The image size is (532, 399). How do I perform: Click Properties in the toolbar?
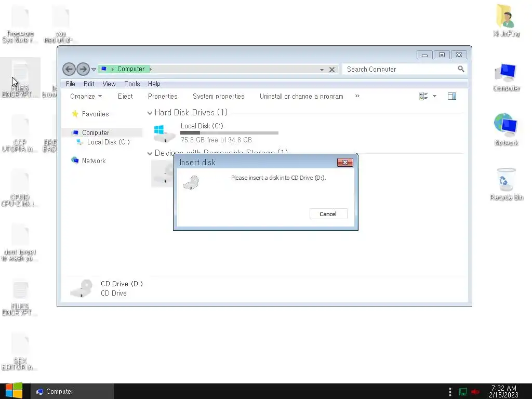[163, 96]
